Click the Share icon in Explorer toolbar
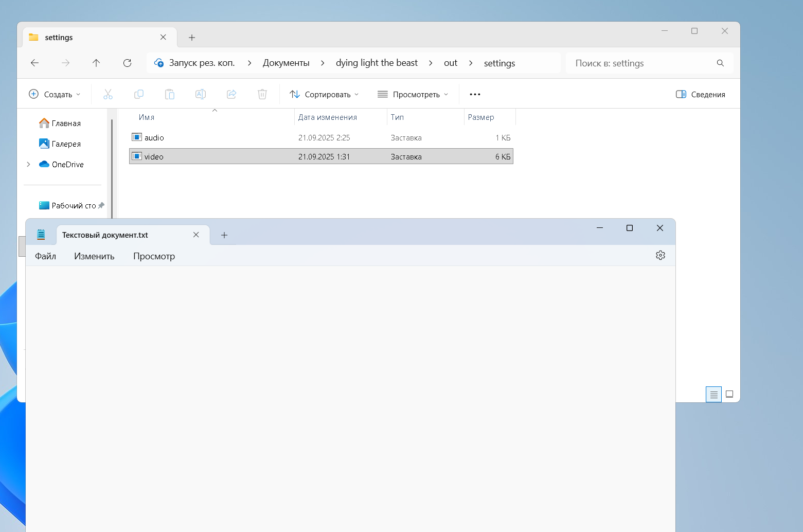The width and height of the screenshot is (803, 532). point(231,94)
